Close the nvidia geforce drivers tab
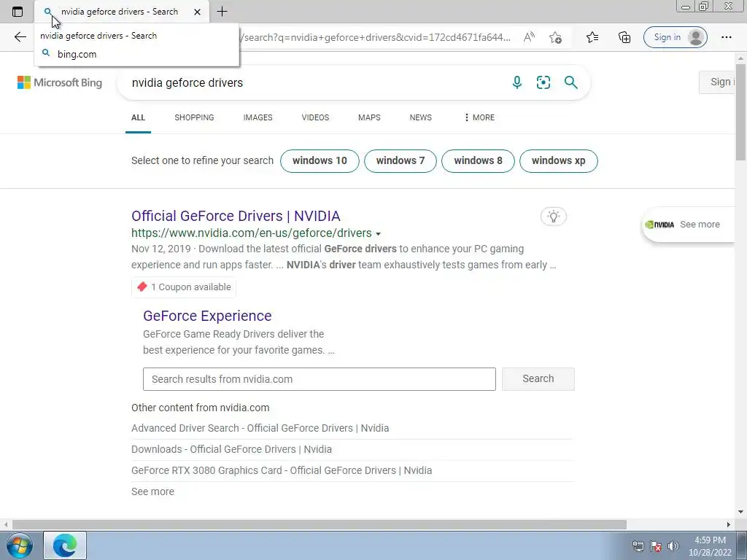Screen dimensions: 747x560 tap(197, 12)
